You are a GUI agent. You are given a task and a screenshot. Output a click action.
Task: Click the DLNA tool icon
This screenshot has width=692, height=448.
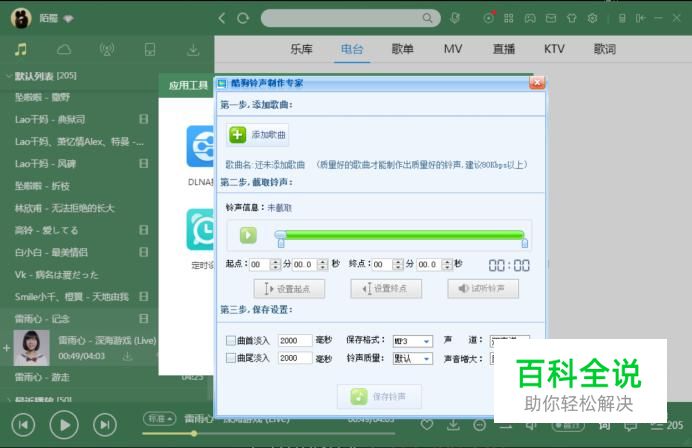point(200,146)
